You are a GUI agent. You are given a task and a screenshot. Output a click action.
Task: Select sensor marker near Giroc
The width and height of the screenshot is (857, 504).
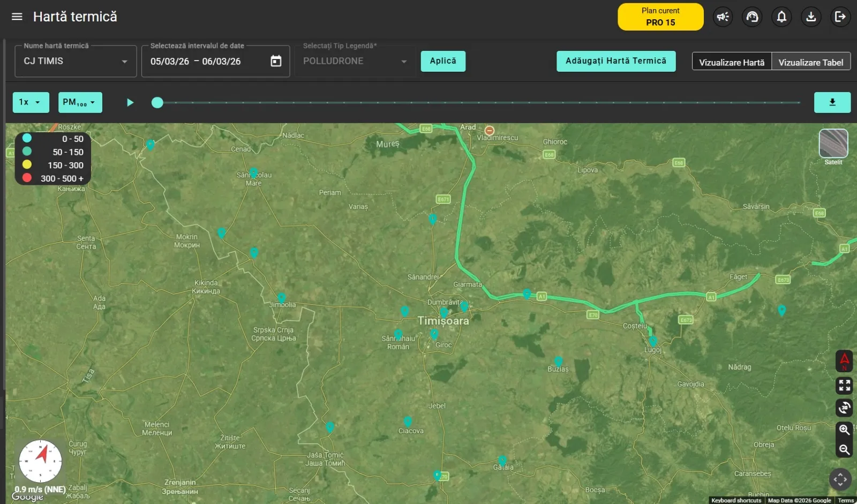(434, 334)
